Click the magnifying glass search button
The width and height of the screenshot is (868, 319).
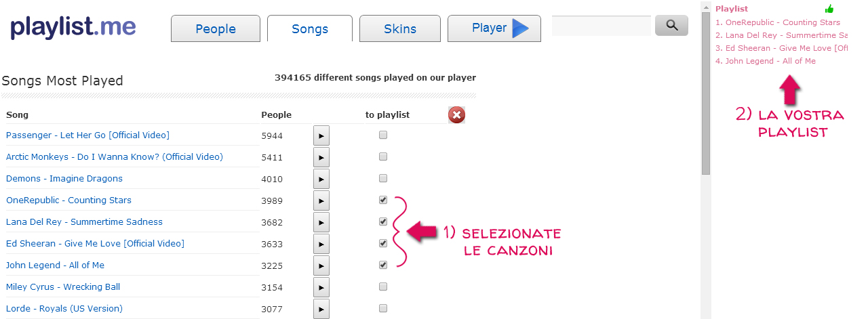coord(671,25)
